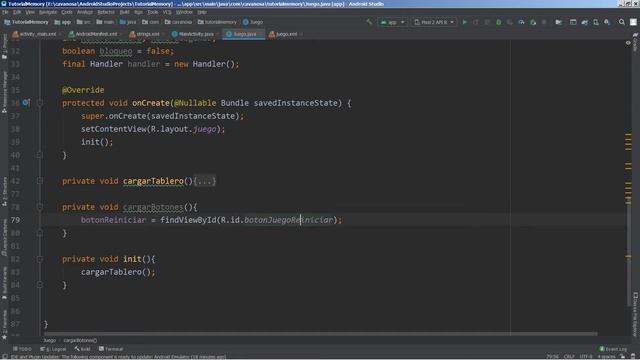640x360 pixels.
Task: Open the Navigate menu
Action: tap(48, 12)
